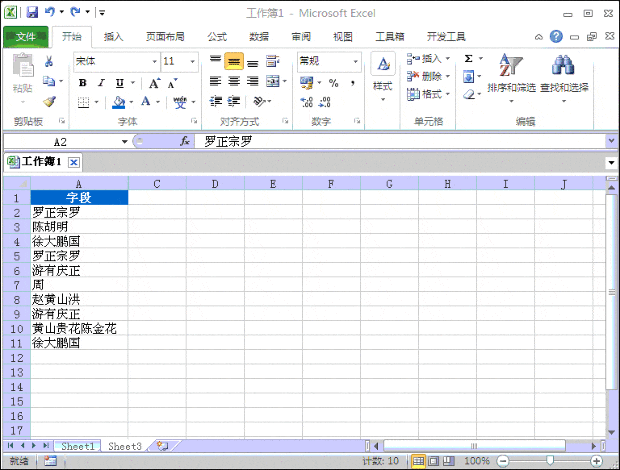The image size is (620, 470).
Task: Increase decimal places
Action: [306, 102]
